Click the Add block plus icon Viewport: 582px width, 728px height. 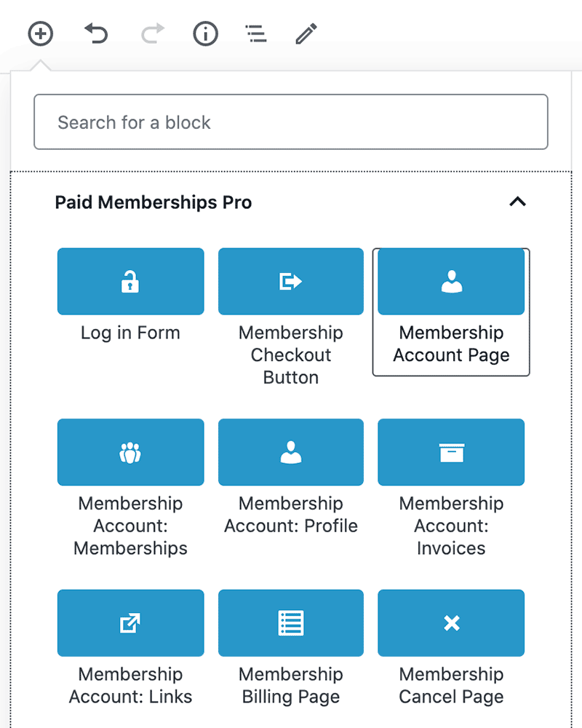point(41,33)
